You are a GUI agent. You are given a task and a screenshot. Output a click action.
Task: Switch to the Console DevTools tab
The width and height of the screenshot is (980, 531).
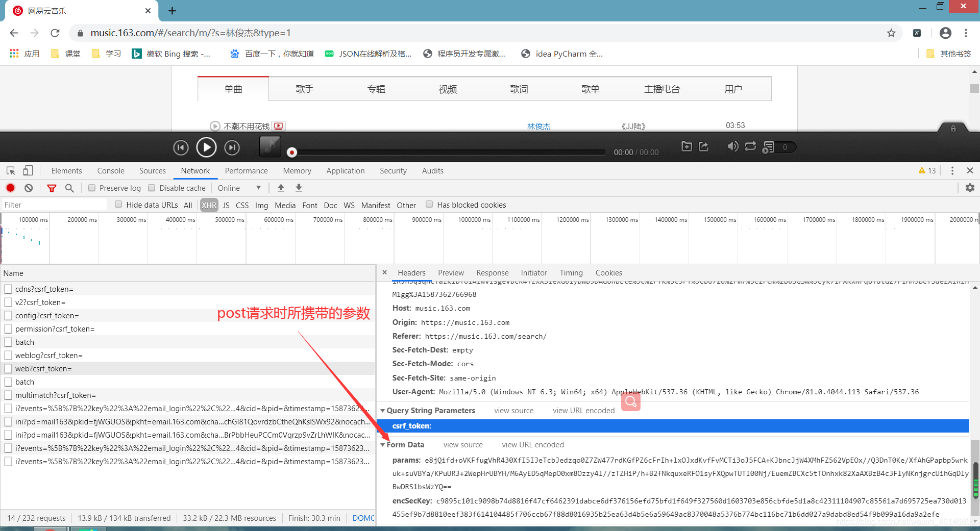pyautogui.click(x=111, y=171)
